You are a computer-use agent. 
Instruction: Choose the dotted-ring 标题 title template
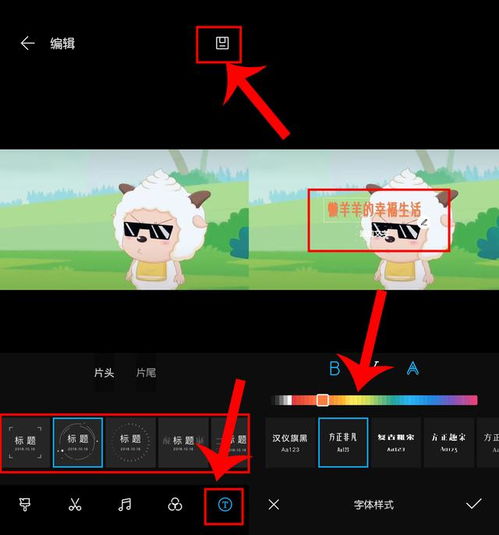click(131, 443)
